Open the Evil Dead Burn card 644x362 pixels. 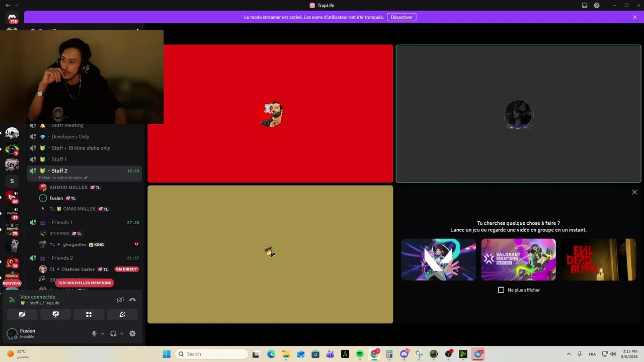599,259
